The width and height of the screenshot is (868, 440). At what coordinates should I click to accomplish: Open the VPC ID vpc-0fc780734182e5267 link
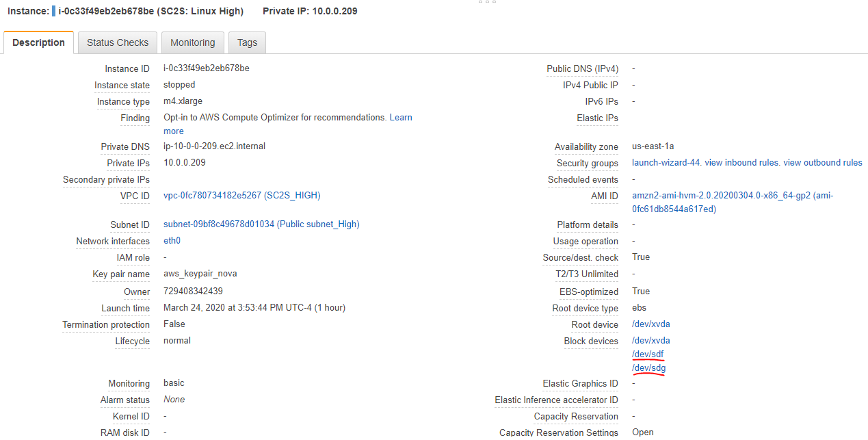(x=241, y=196)
